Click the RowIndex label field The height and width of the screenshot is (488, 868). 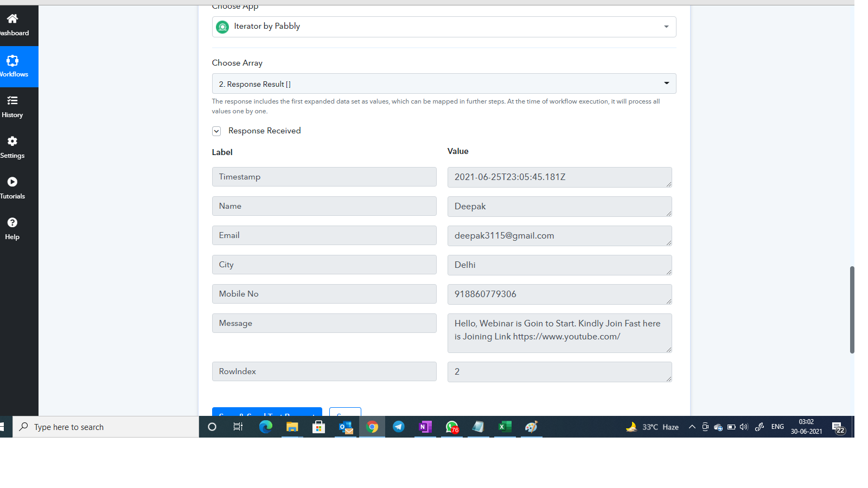(324, 371)
